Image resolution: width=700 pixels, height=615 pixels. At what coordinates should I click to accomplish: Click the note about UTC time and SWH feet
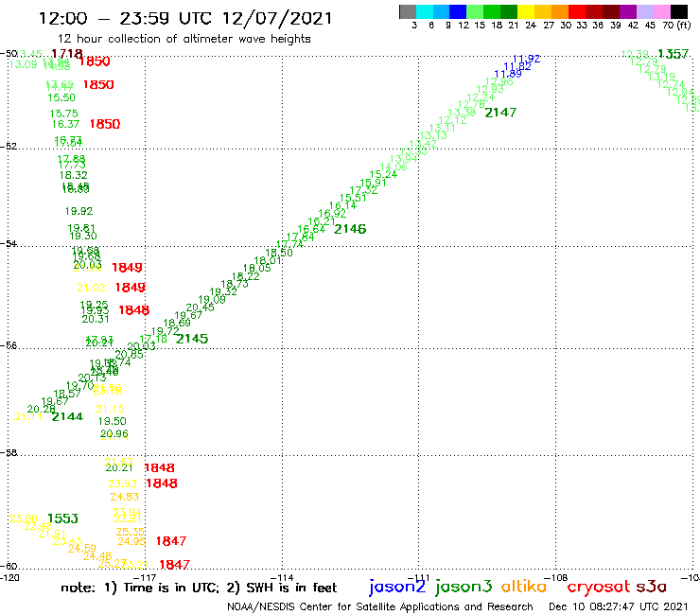(199, 588)
